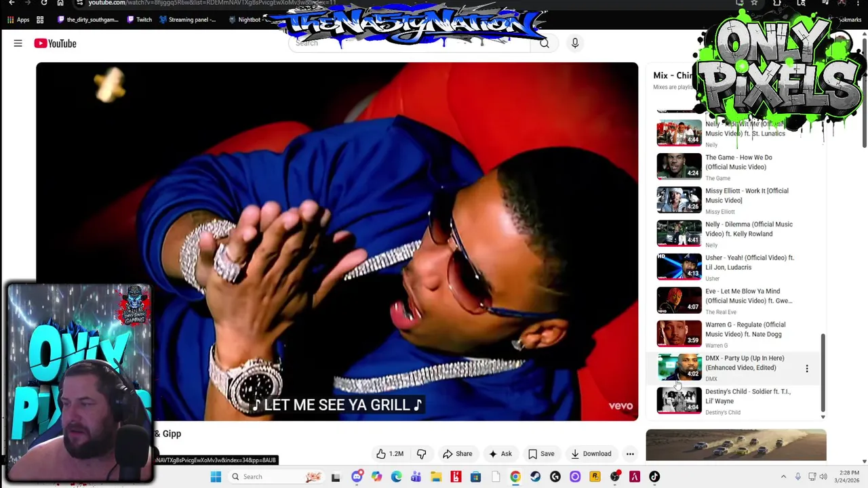Click the video player to pause playback
This screenshot has height=488, width=868.
click(x=337, y=241)
